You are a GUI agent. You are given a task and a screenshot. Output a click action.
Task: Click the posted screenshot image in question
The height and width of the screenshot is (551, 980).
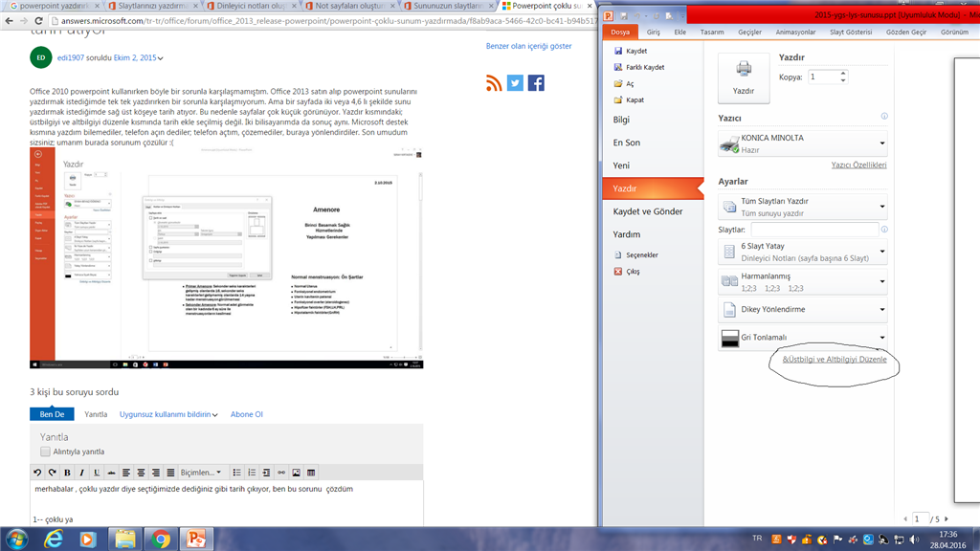tap(226, 258)
